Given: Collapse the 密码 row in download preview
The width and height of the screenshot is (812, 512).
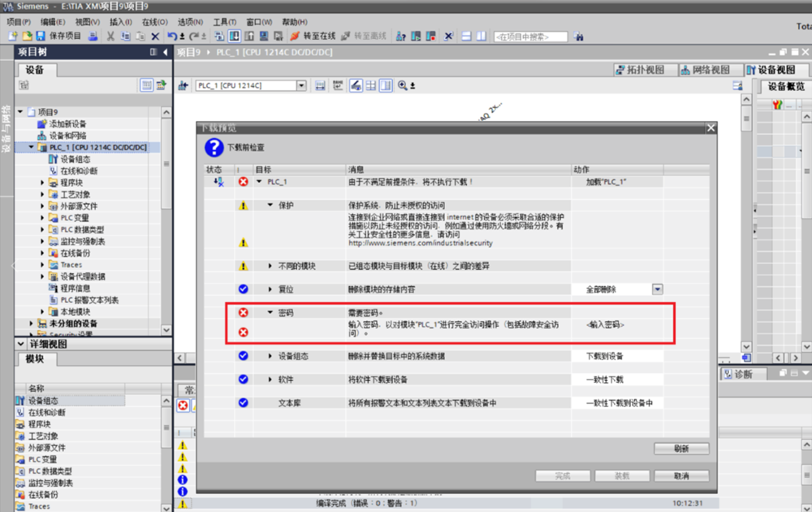Looking at the screenshot, I should click(x=270, y=312).
